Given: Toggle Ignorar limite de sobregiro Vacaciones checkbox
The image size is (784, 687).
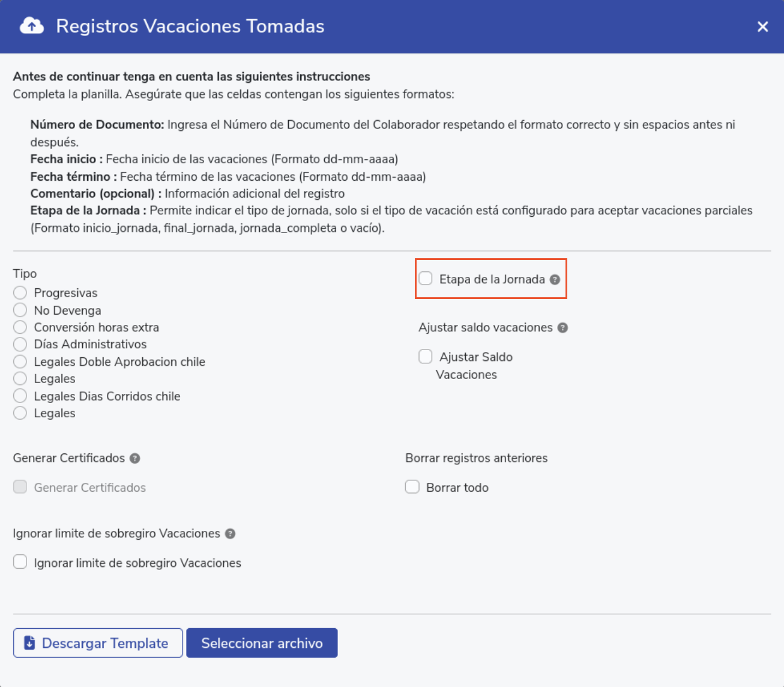Looking at the screenshot, I should [x=20, y=562].
